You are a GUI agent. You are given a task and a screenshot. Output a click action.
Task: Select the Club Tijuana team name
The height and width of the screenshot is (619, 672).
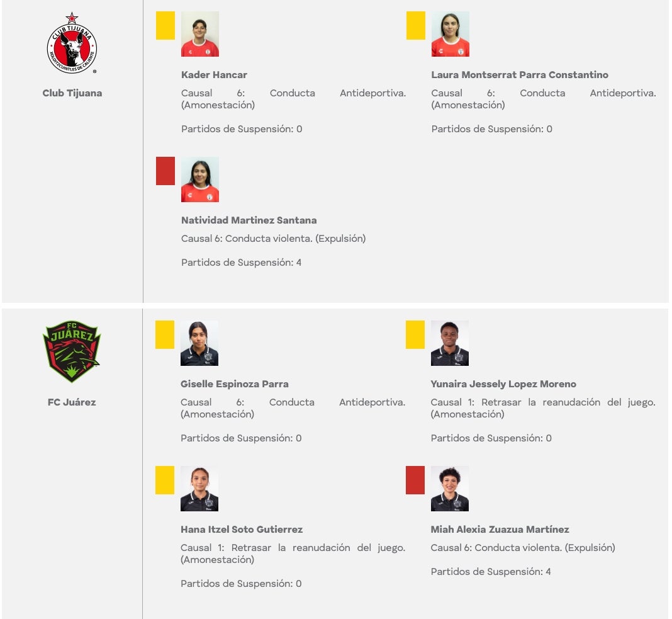(x=72, y=93)
